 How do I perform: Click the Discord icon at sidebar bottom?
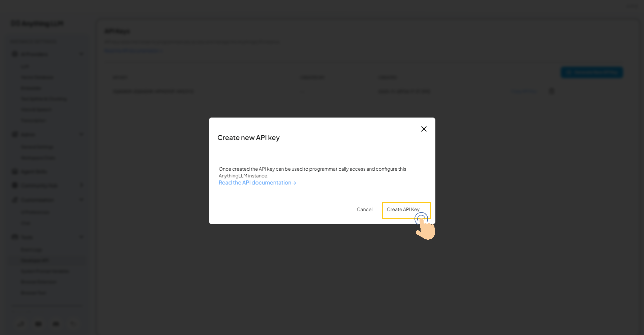(x=38, y=324)
